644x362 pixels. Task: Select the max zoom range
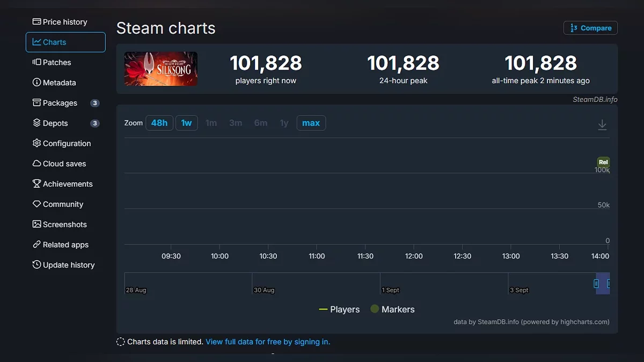coord(311,123)
